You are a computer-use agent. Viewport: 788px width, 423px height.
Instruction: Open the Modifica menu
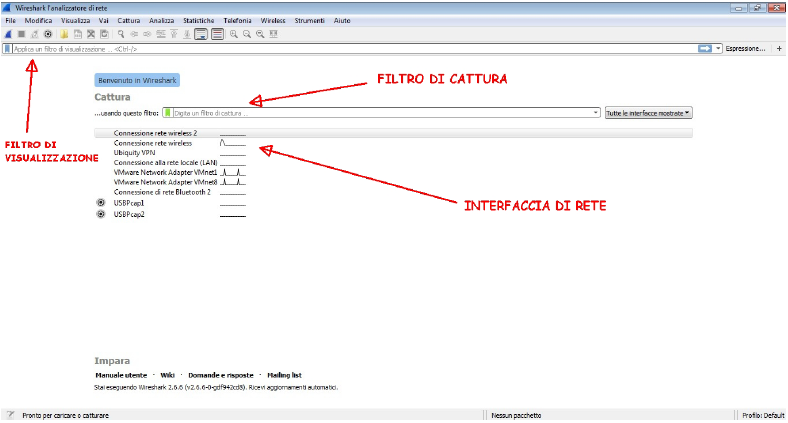[38, 21]
